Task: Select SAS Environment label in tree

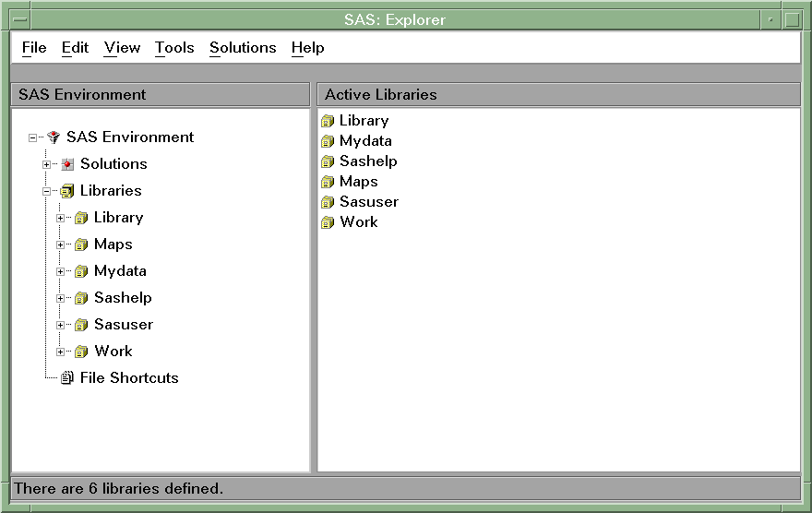Action: [x=130, y=137]
